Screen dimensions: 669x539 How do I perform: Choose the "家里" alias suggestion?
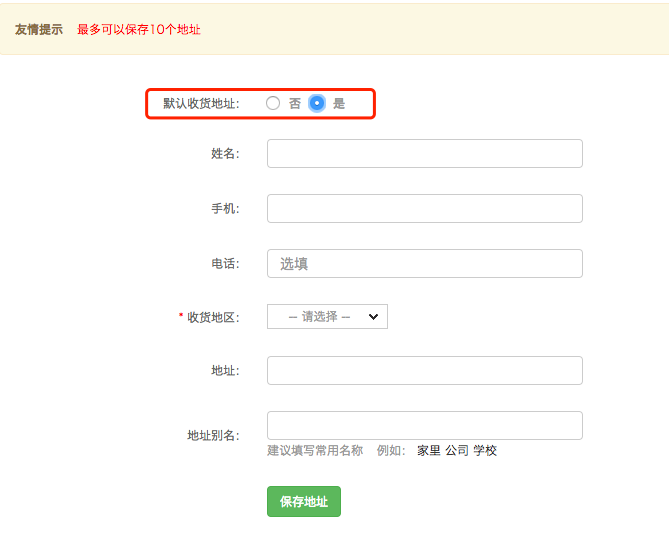429,451
